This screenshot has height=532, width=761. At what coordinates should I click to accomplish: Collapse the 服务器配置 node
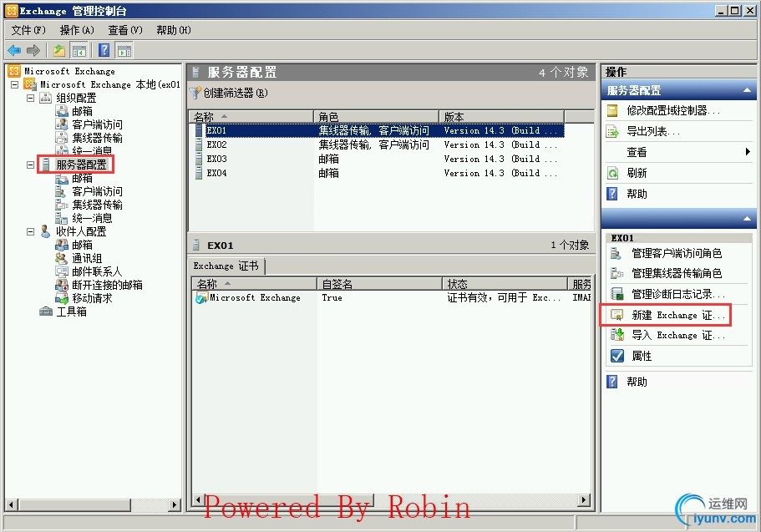pyautogui.click(x=31, y=165)
